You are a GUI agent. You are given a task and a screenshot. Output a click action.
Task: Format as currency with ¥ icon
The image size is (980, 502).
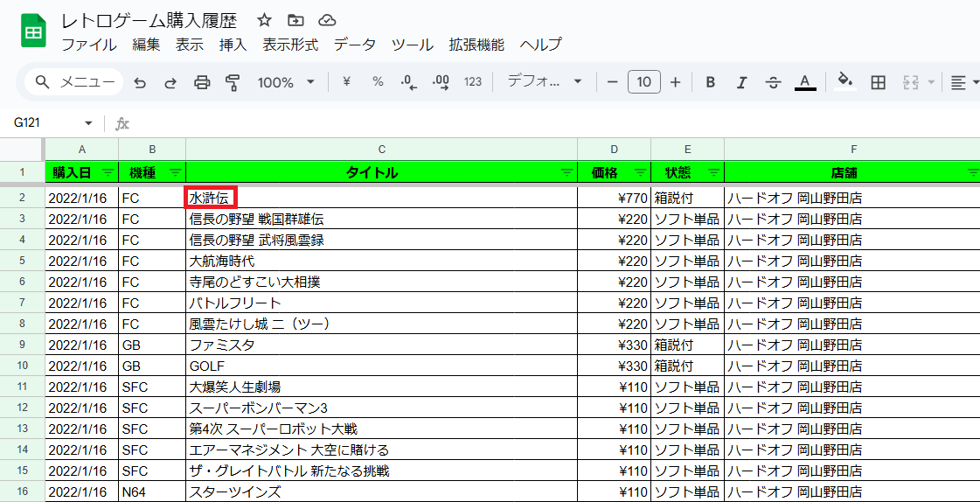(x=347, y=82)
